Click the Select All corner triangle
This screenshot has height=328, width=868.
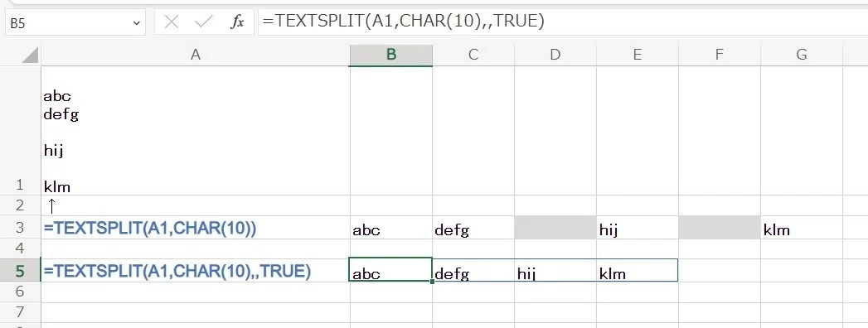coord(31,55)
